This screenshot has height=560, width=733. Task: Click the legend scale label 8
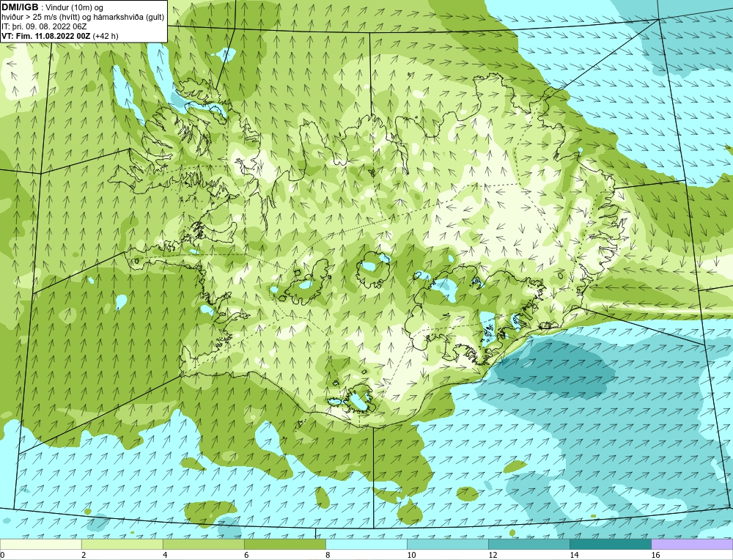[328, 555]
